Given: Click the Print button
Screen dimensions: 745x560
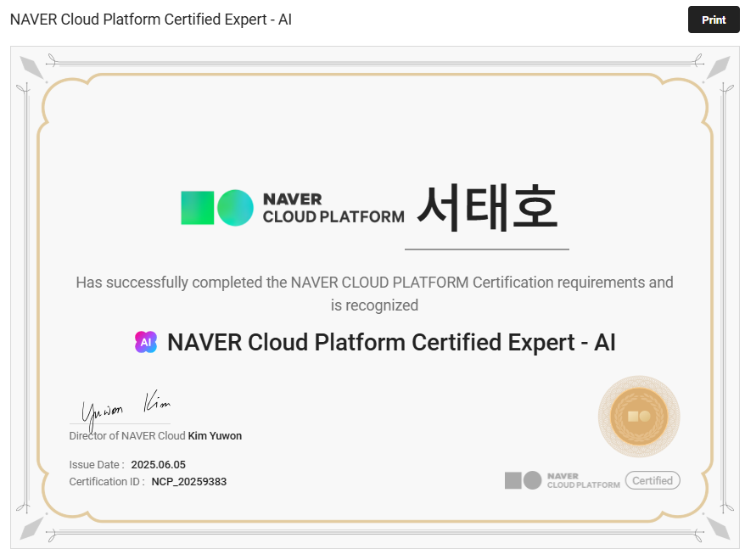Looking at the screenshot, I should click(x=714, y=20).
